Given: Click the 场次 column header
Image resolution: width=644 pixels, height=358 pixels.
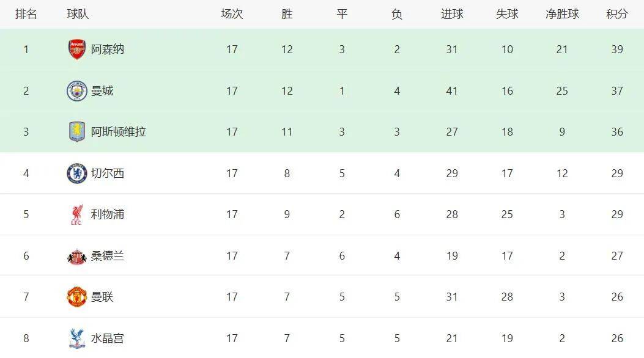Looking at the screenshot, I should point(232,14).
